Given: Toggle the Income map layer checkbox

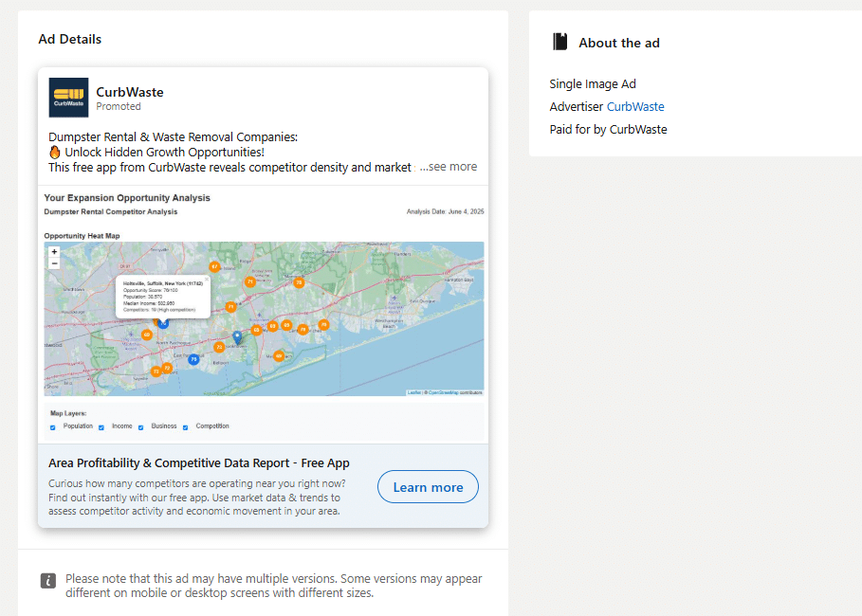Looking at the screenshot, I should (x=101, y=427).
